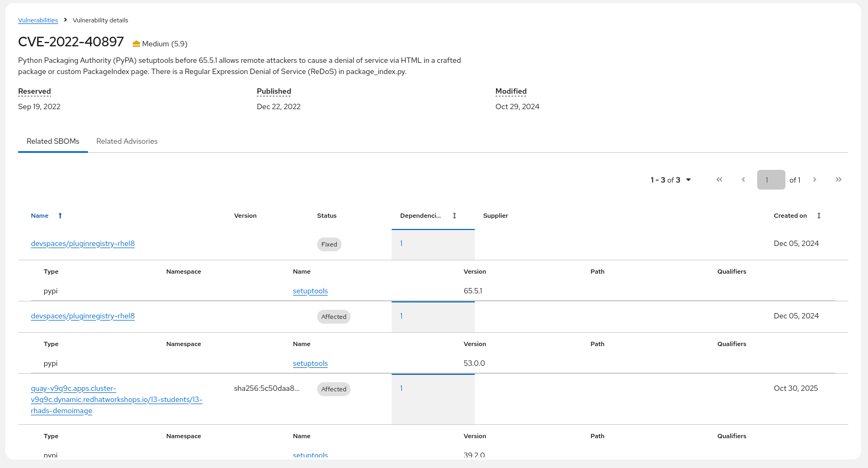
Task: Go to next page arrow
Action: (815, 180)
